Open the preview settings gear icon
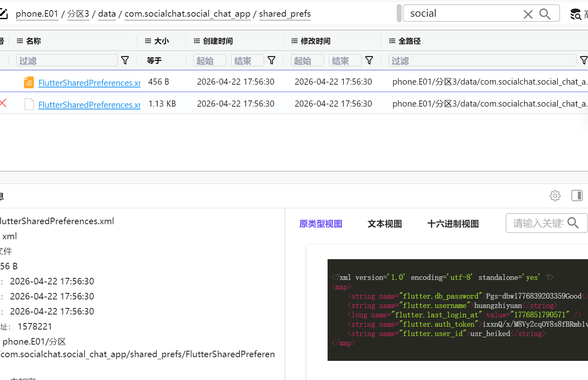 [x=555, y=196]
